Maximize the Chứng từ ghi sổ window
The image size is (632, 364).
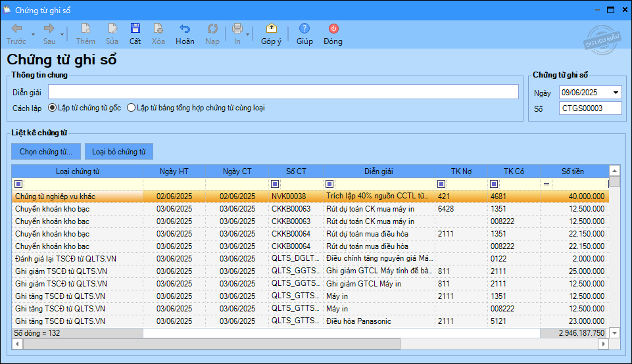point(611,10)
